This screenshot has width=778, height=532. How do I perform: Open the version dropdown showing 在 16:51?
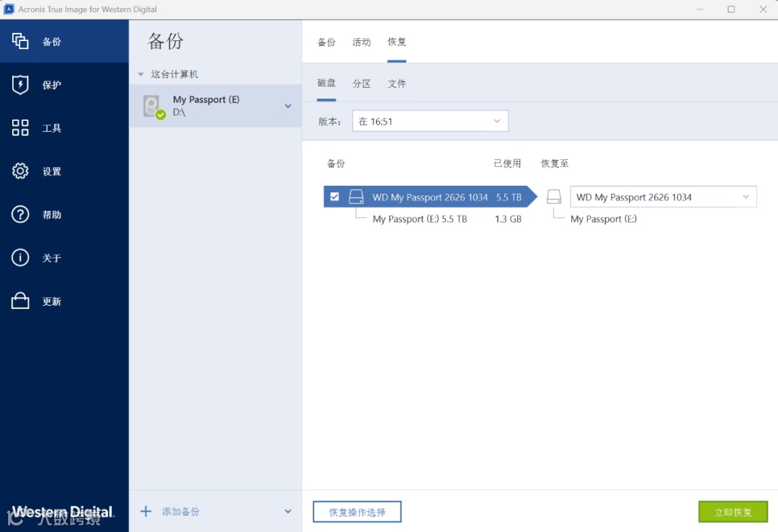point(429,121)
